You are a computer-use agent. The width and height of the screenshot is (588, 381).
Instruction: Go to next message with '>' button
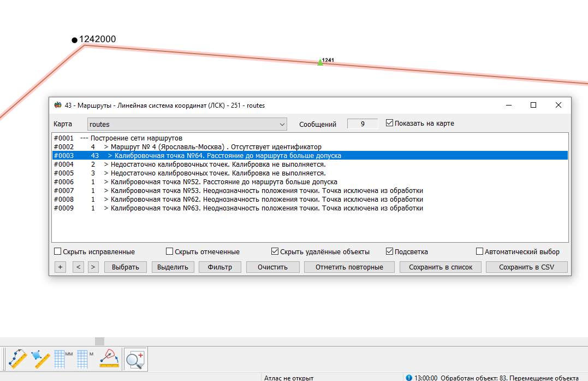tap(93, 267)
